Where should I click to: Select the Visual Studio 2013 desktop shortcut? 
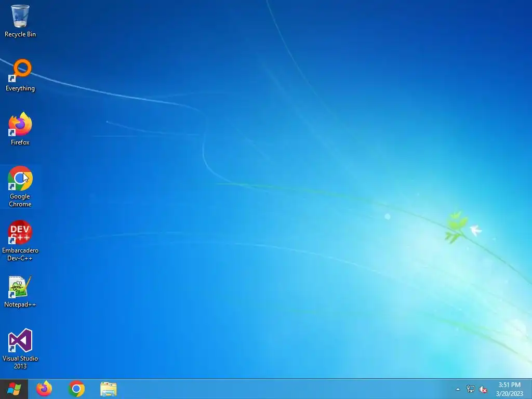pos(20,349)
